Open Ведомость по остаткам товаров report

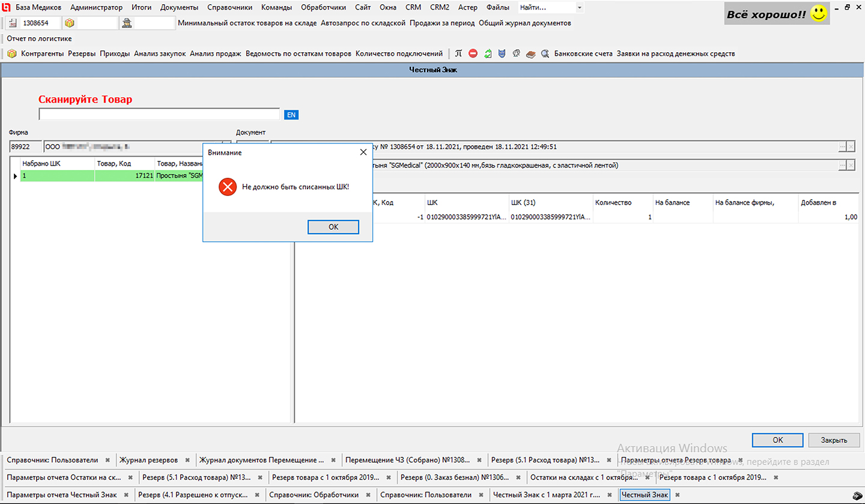(299, 54)
